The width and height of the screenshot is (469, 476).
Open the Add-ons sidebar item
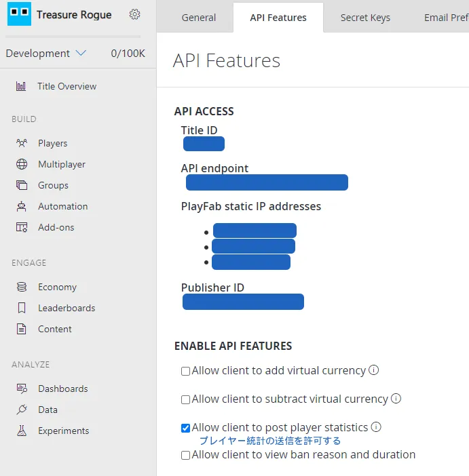pyautogui.click(x=56, y=227)
